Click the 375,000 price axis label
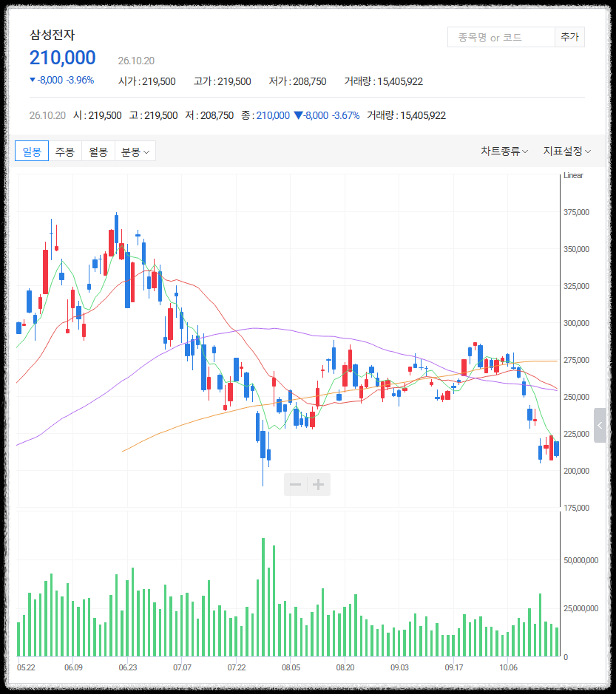616x694 pixels. point(576,212)
